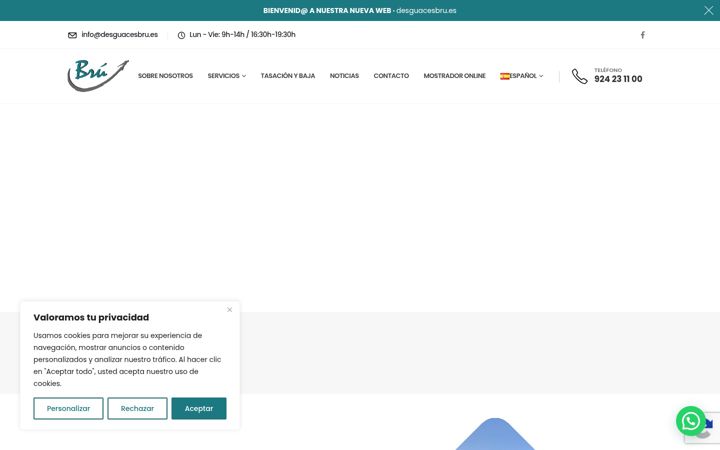
Task: Click the Brú logo
Action: pos(98,76)
